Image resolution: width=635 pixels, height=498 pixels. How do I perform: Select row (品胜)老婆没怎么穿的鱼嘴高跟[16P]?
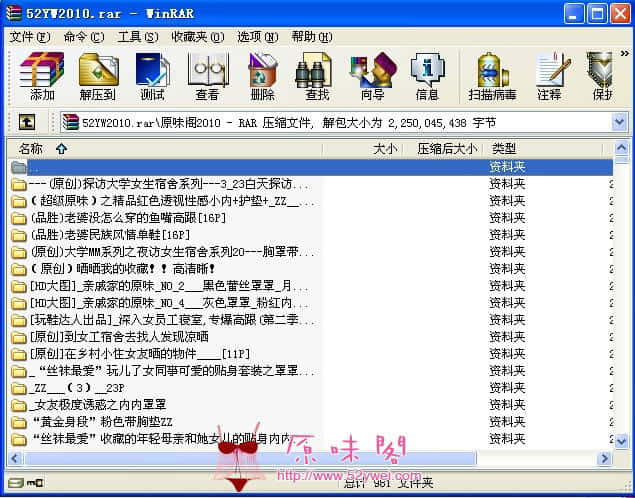point(311,218)
